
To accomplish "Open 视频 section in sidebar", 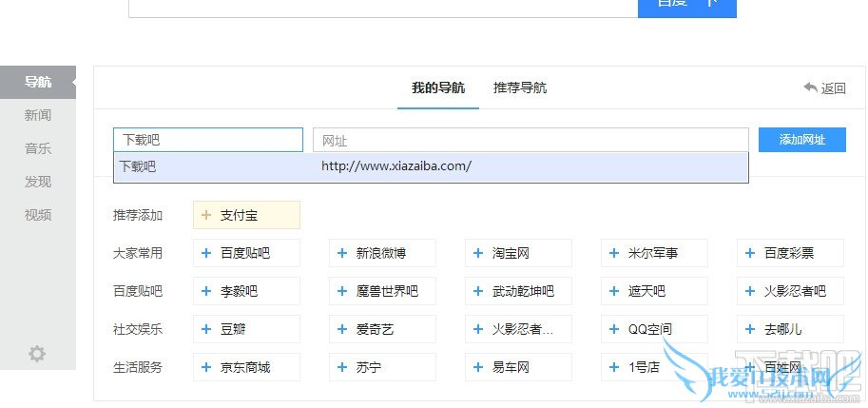I will [38, 215].
